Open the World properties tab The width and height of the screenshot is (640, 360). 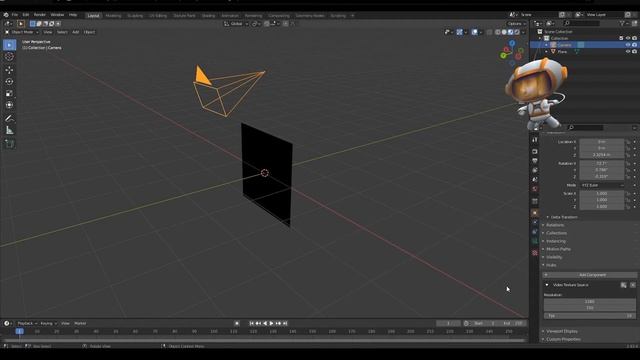535,189
